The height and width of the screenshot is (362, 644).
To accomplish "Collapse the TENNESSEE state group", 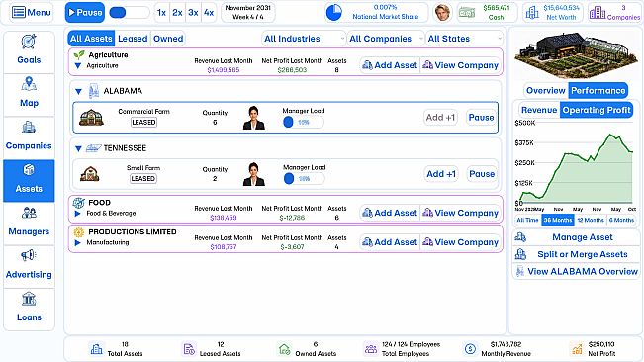I will click(78, 148).
